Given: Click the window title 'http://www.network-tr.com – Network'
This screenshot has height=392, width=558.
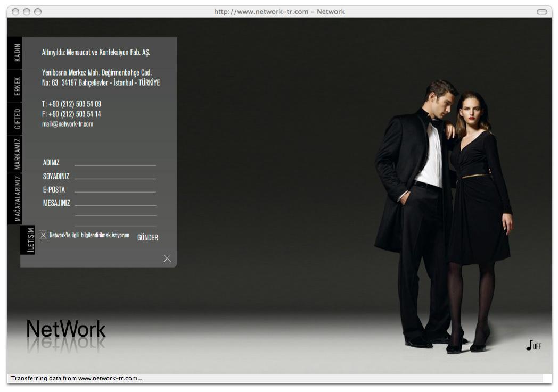Looking at the screenshot, I should 280,12.
